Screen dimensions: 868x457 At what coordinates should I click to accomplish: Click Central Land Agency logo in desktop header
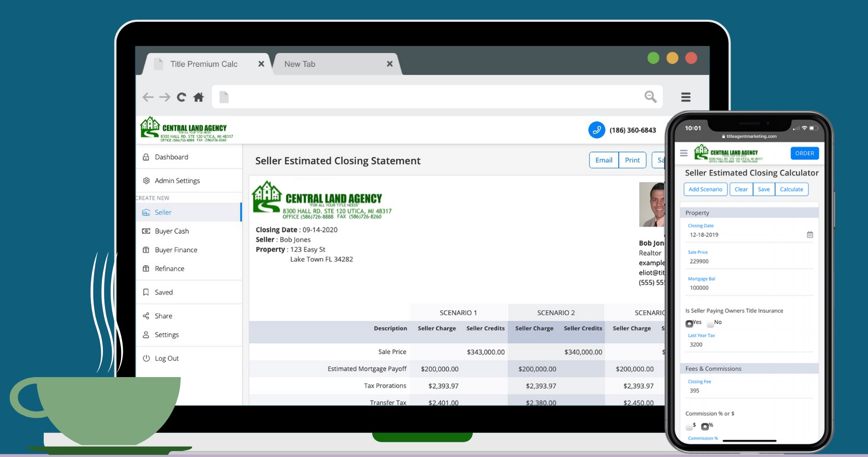(x=187, y=129)
